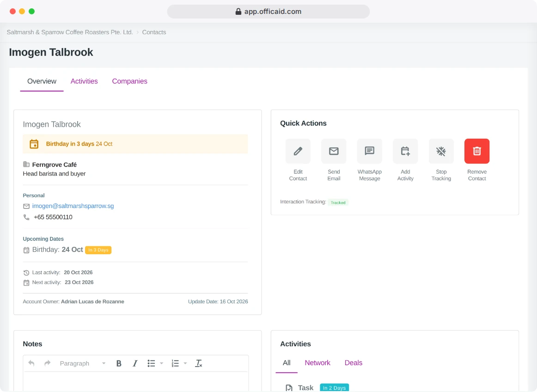Screen dimensions: 537x392
Task: Click the Ferngrove Café company name
Action: 55,165
